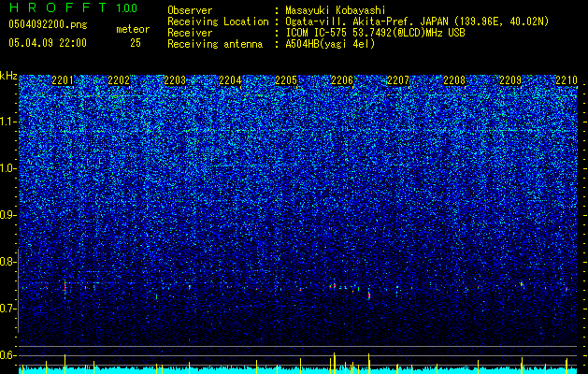Click the Receiving antenna label
588x374 pixels.
coord(215,44)
